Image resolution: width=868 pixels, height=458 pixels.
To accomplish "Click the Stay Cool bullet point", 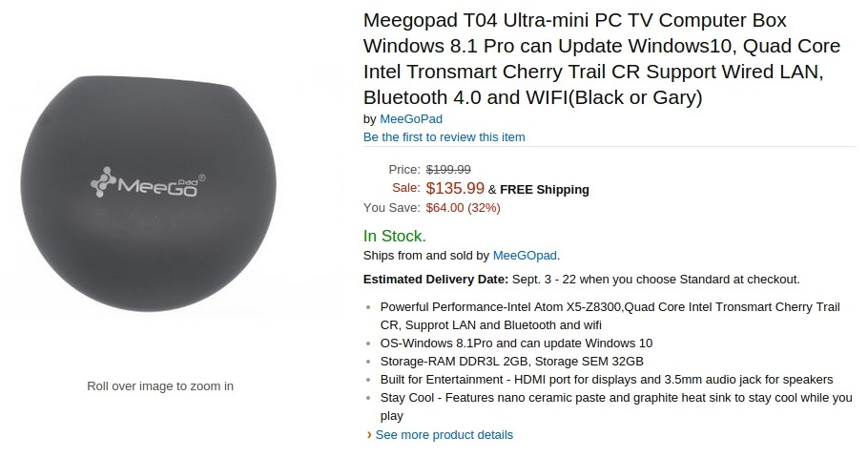I will 616,406.
